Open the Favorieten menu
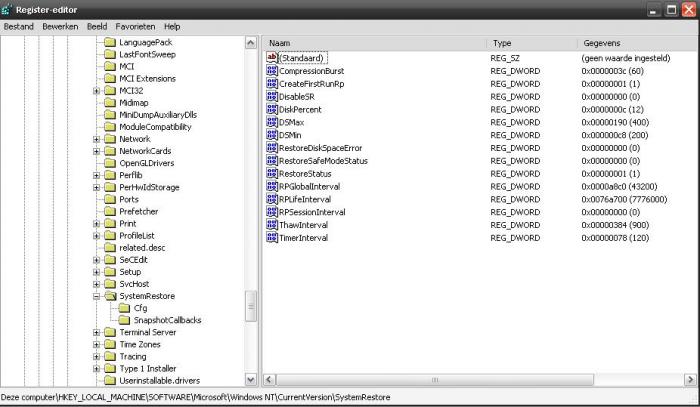Image resolution: width=700 pixels, height=407 pixels. (x=135, y=27)
